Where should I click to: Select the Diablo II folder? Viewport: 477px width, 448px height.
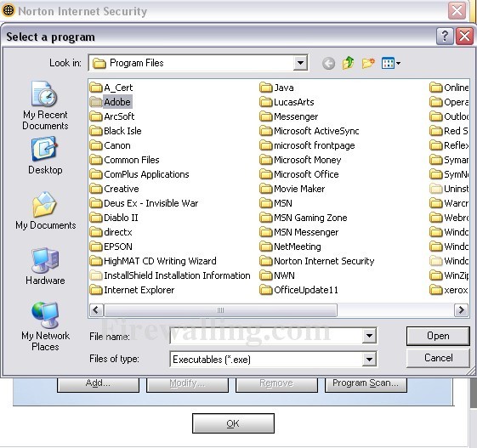(x=114, y=218)
